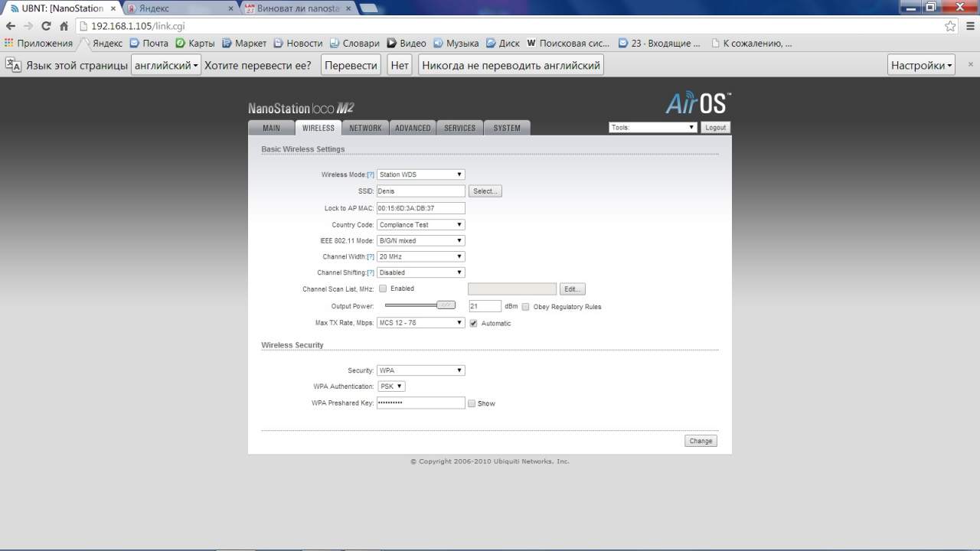Bookmark this page with the star icon
980x551 pixels.
pyautogui.click(x=950, y=26)
